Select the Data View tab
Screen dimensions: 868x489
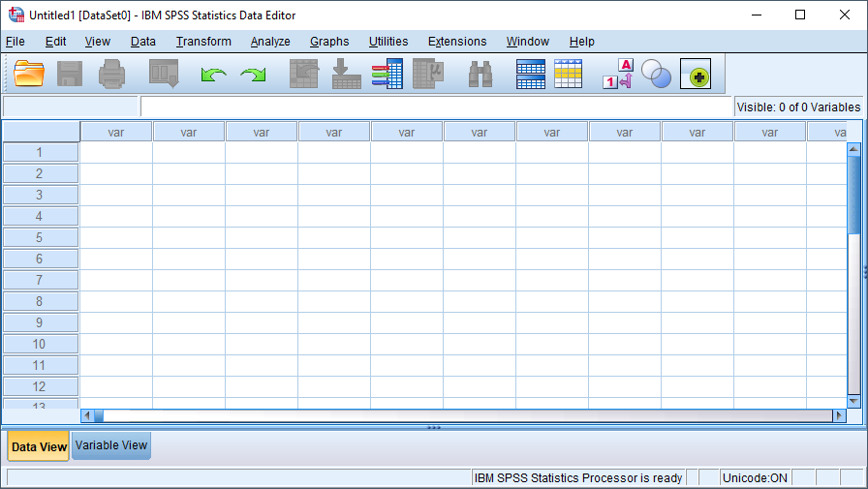point(39,446)
